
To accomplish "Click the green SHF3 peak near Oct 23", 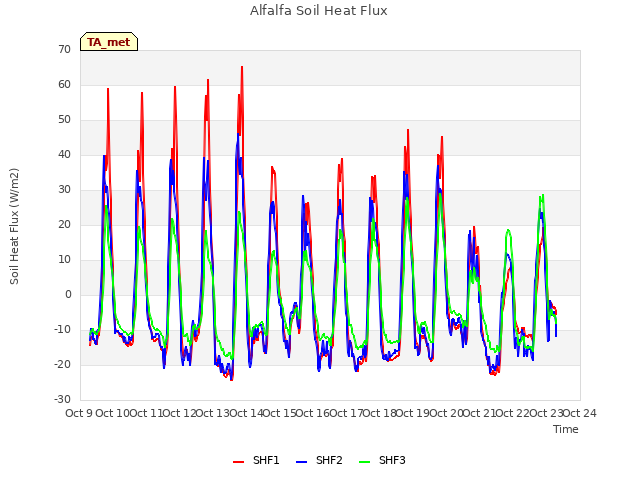I will [542, 196].
